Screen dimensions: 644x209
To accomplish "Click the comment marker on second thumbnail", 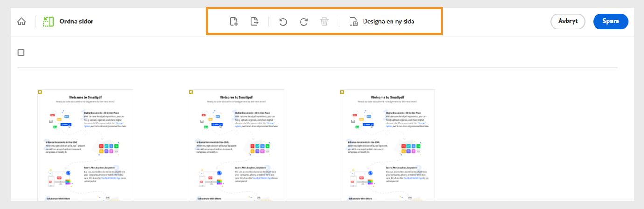I will pos(191,92).
